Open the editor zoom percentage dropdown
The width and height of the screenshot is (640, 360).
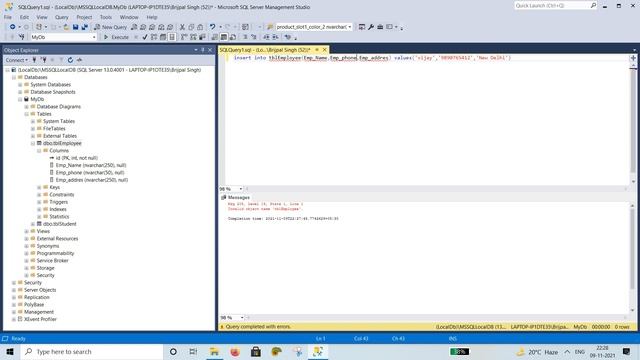pyautogui.click(x=240, y=189)
